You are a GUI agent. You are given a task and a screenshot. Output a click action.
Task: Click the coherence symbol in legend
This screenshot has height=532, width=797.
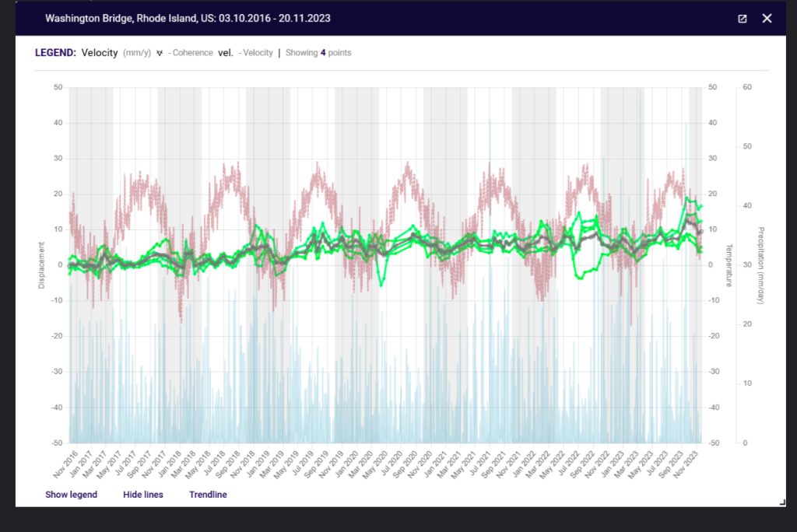[x=160, y=53]
